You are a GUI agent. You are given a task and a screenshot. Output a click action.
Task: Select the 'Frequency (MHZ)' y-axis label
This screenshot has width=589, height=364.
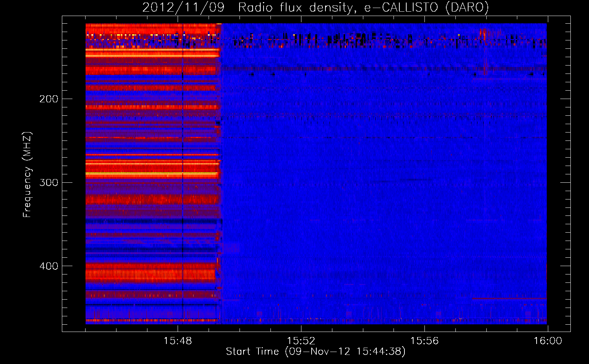(x=27, y=174)
